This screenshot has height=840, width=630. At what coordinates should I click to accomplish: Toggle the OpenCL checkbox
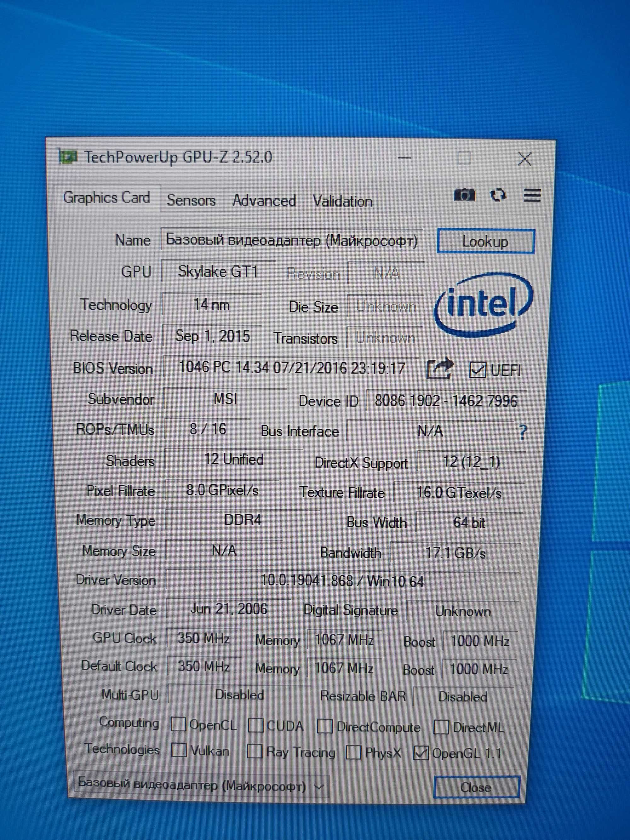(x=178, y=724)
